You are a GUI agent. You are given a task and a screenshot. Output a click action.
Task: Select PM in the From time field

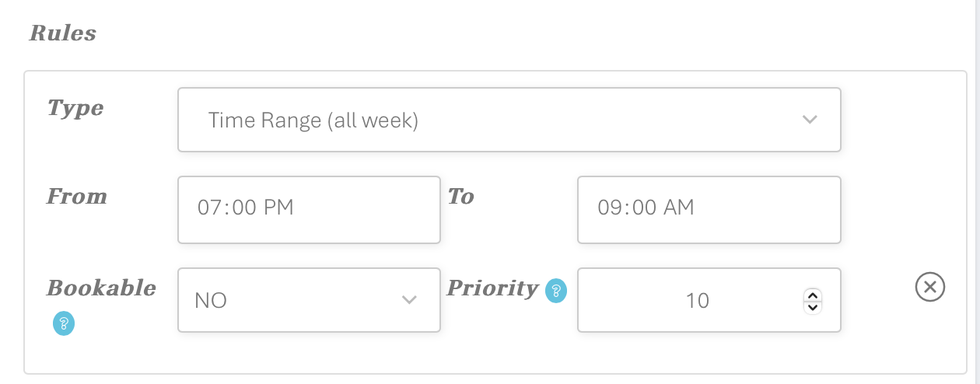(x=278, y=208)
